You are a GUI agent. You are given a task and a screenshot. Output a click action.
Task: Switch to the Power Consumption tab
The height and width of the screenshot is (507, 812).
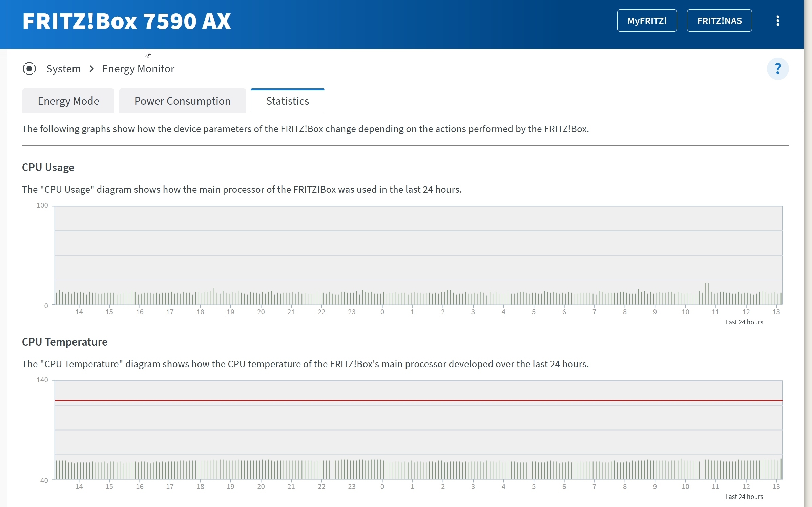click(x=182, y=101)
